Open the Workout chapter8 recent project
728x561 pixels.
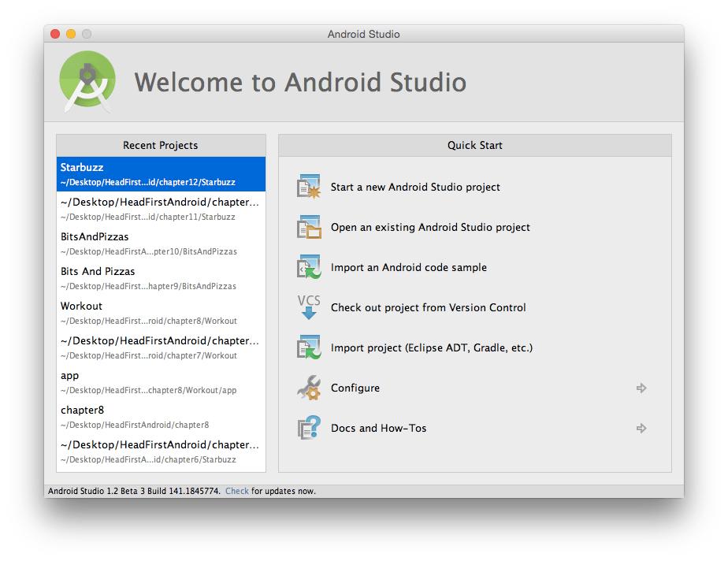click(x=161, y=313)
